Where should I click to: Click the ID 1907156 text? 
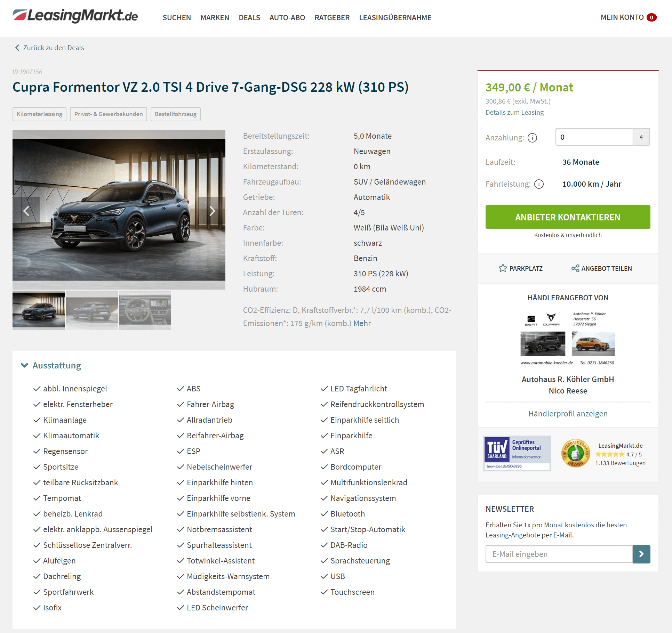27,72
